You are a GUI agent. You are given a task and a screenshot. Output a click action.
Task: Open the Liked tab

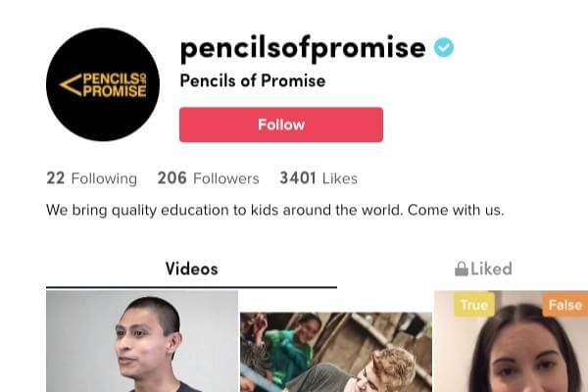[x=483, y=269]
